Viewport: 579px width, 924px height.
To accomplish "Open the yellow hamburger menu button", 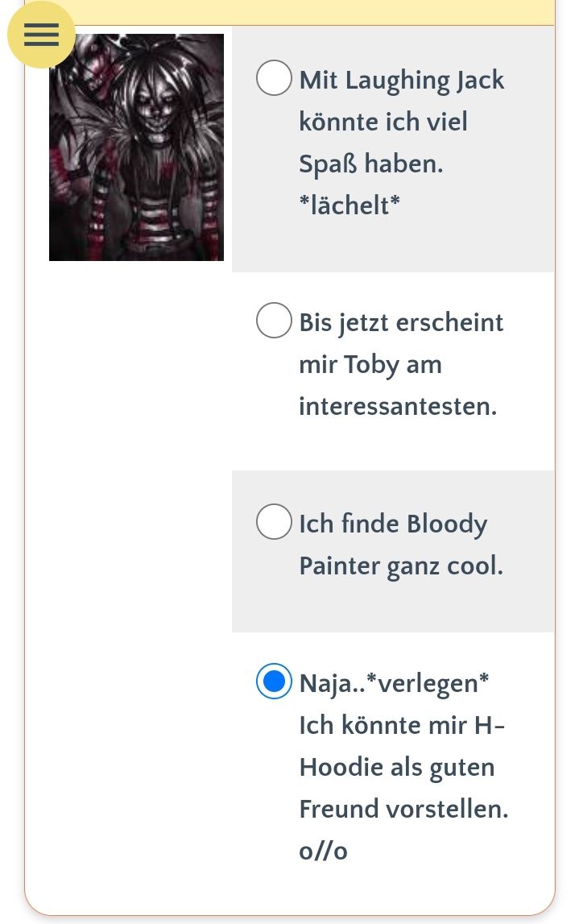I will [x=41, y=35].
